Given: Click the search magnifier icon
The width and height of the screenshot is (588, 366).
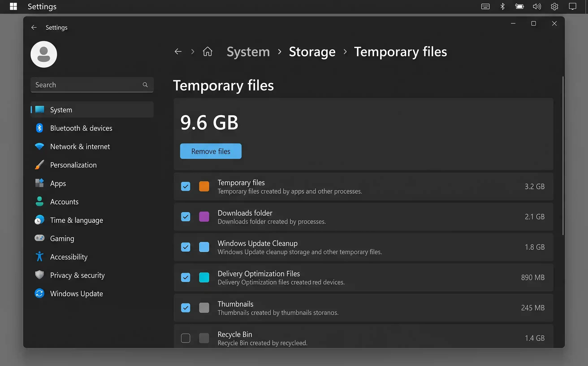Looking at the screenshot, I should coord(145,85).
